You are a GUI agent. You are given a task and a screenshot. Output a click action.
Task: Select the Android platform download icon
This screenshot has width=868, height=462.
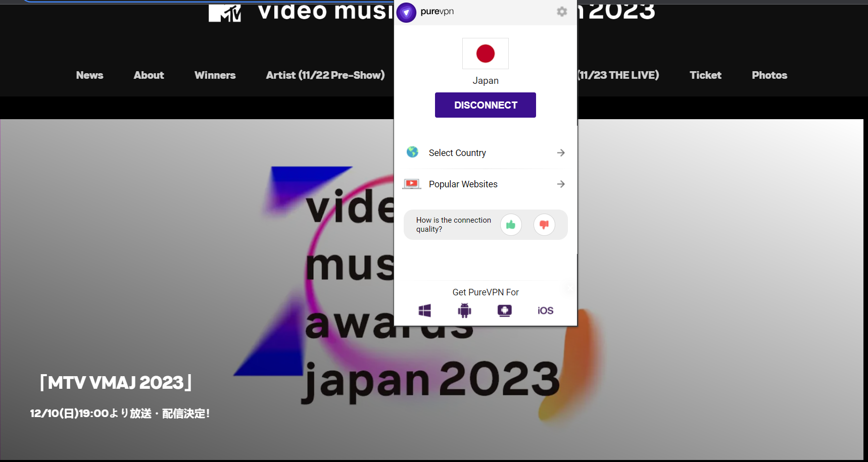pos(464,311)
